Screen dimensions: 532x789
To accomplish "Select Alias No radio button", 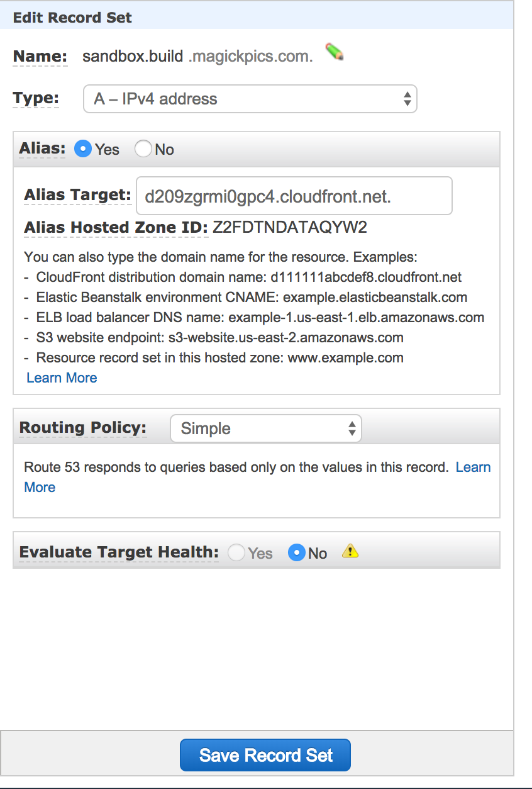I will click(143, 149).
